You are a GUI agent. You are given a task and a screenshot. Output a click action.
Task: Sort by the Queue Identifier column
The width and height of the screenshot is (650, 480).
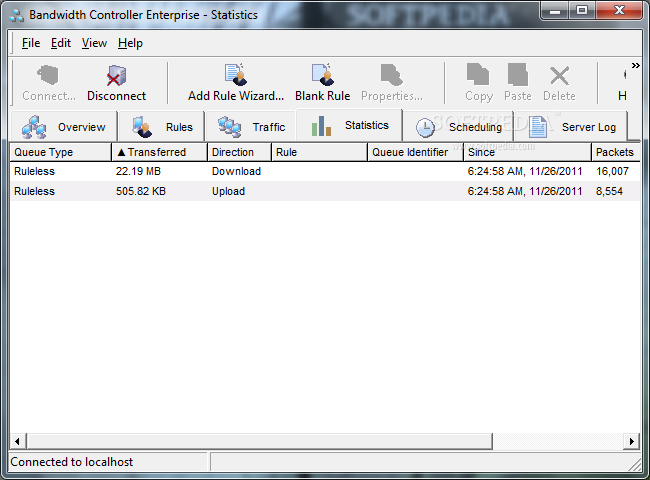coord(415,152)
